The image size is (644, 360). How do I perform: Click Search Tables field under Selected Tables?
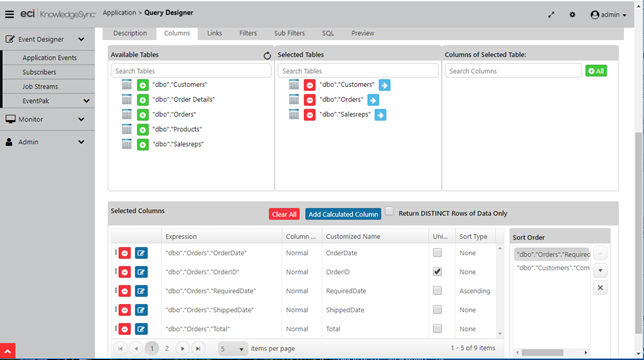coord(358,71)
